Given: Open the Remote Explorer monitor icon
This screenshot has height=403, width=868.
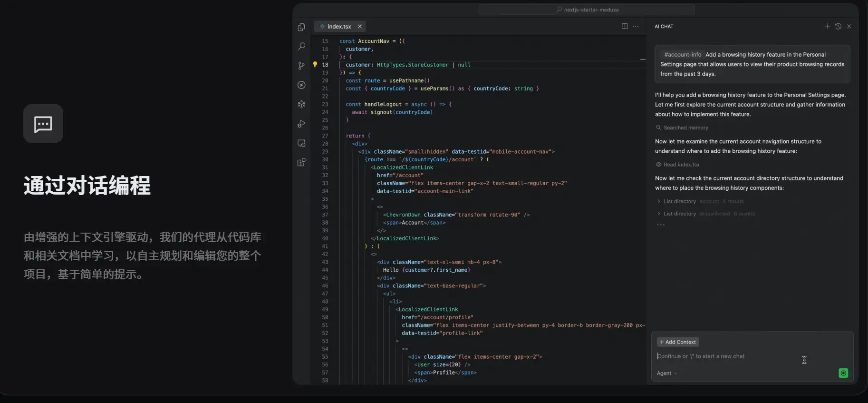Looking at the screenshot, I should coord(301,143).
